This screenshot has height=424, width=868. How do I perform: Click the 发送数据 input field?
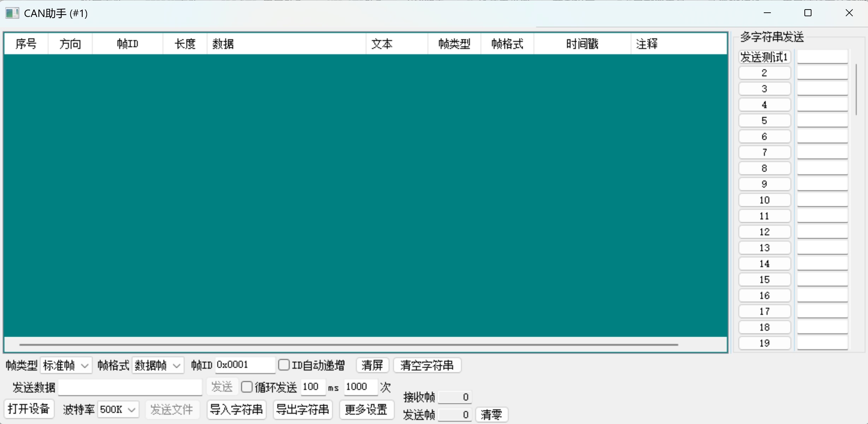pyautogui.click(x=130, y=387)
